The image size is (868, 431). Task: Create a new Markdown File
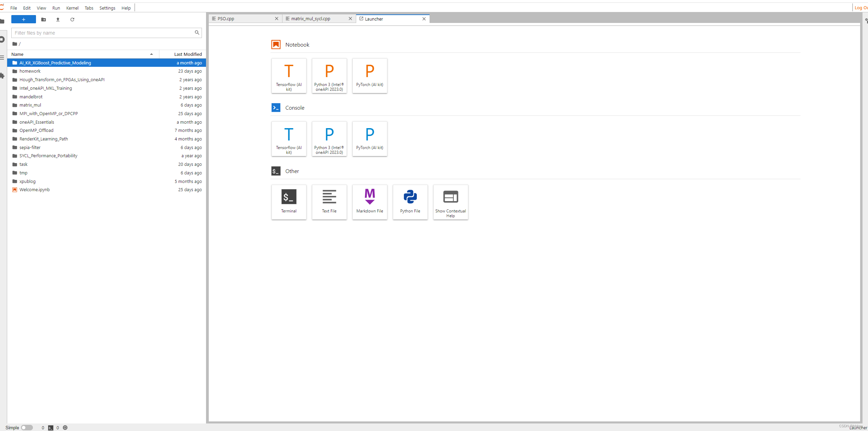tap(370, 202)
